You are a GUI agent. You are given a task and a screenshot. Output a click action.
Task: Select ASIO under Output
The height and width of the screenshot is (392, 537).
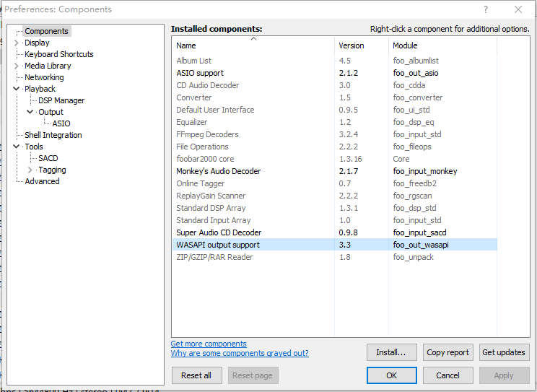(61, 123)
